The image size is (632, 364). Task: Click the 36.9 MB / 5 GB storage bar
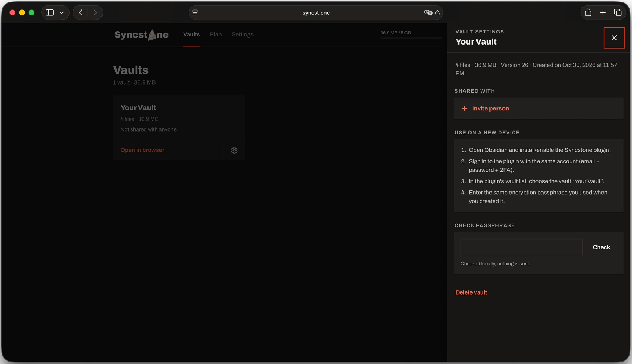pyautogui.click(x=411, y=38)
